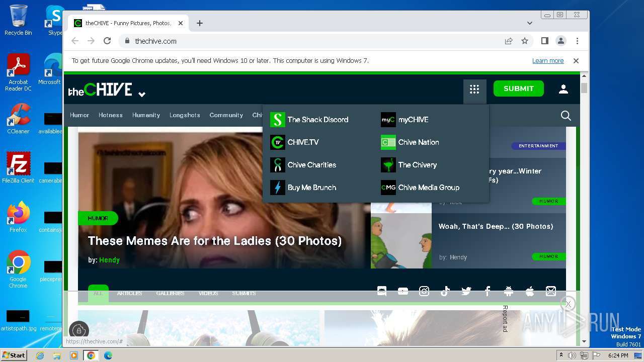Click the TikTok social icon
Viewport: 644px width, 362px height.
(445, 291)
